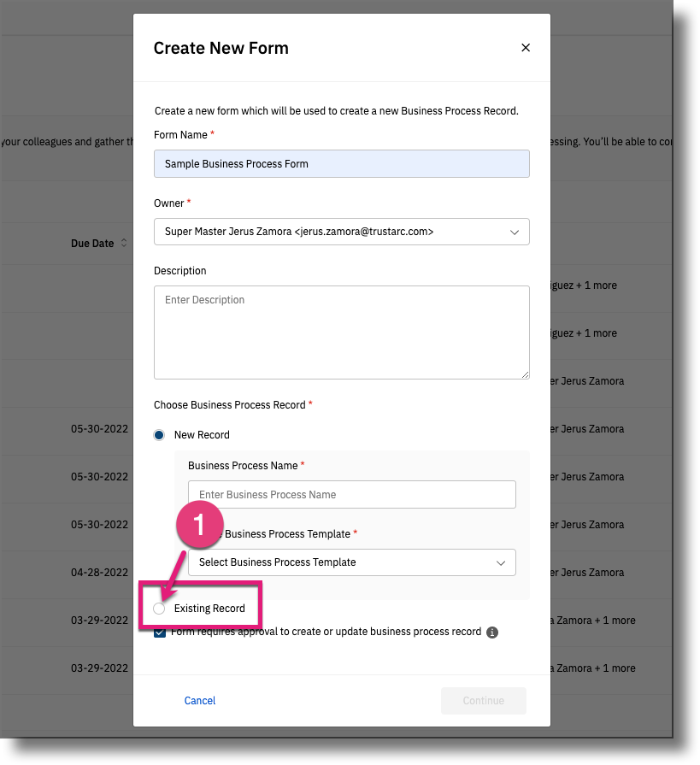This screenshot has width=700, height=765.
Task: Click the info icon beside the approval checkbox
Action: coord(491,632)
